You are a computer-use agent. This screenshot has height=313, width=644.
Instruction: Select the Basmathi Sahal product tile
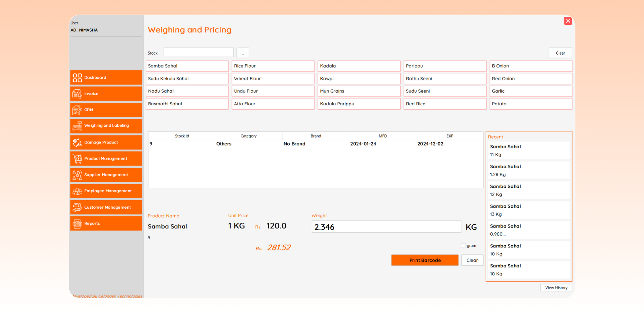click(187, 104)
